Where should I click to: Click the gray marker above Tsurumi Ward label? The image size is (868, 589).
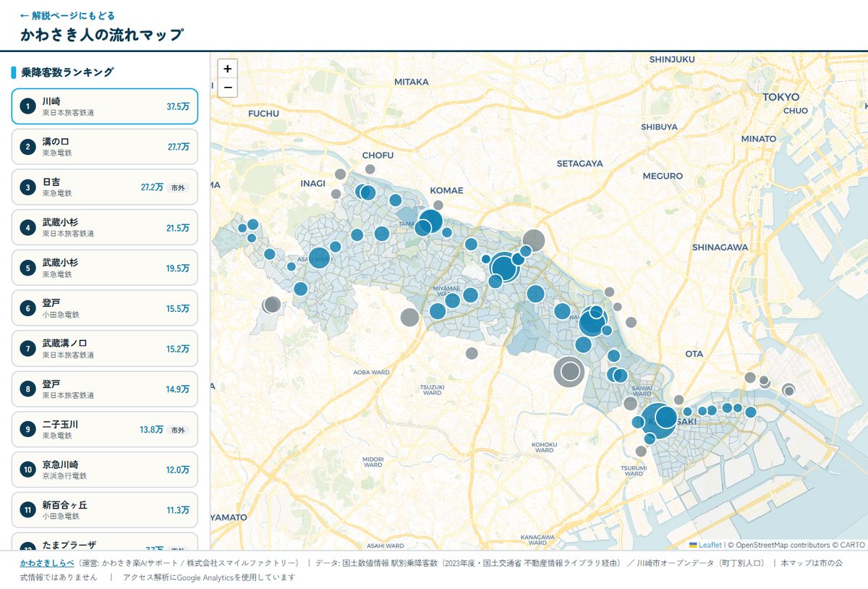click(x=641, y=452)
